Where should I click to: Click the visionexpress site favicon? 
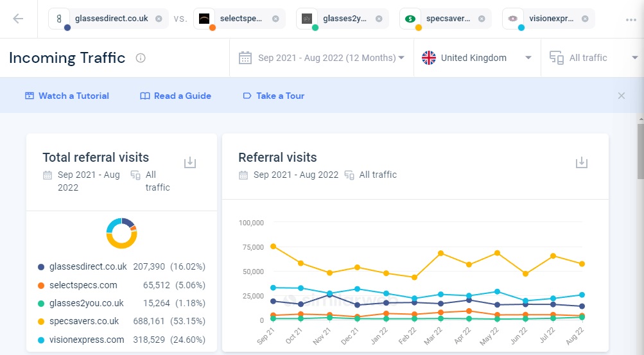(512, 19)
